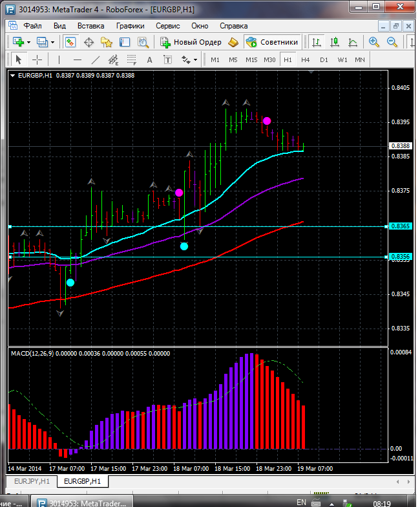The width and height of the screenshot is (420, 507).
Task: Minimize the inner chart window
Action: pyautogui.click(x=383, y=26)
